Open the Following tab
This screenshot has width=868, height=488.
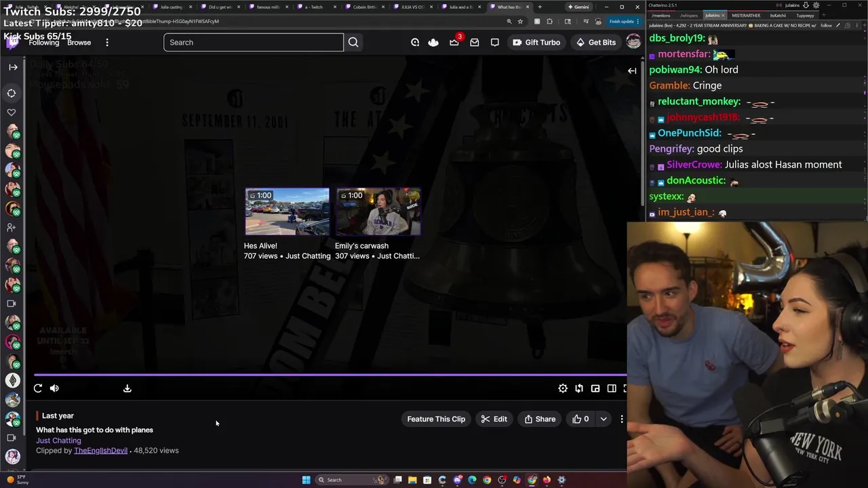[x=44, y=43]
